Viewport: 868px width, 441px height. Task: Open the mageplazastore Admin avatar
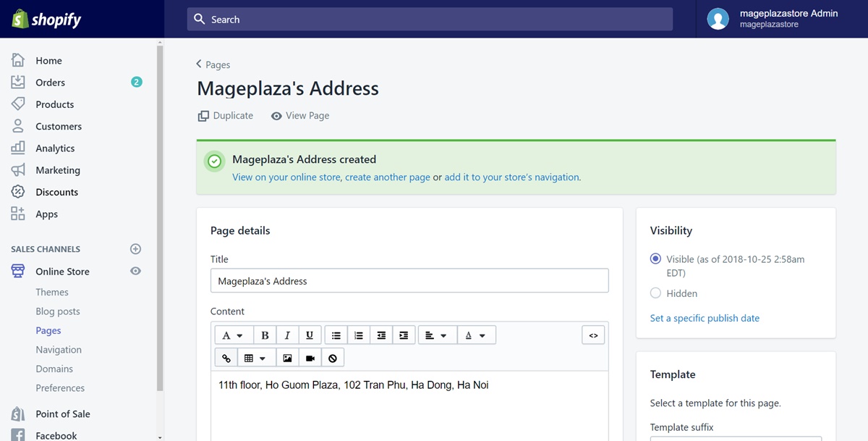point(718,19)
